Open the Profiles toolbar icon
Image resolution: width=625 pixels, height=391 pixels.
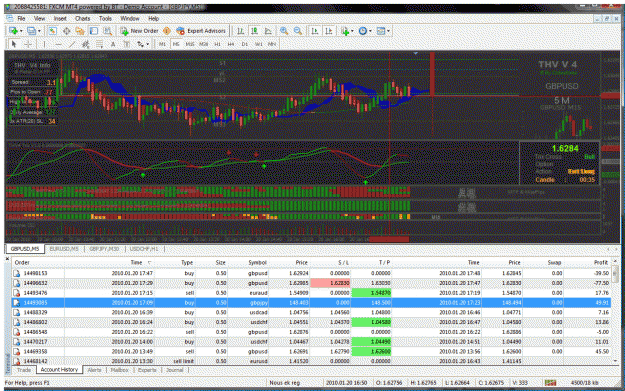pos(31,31)
